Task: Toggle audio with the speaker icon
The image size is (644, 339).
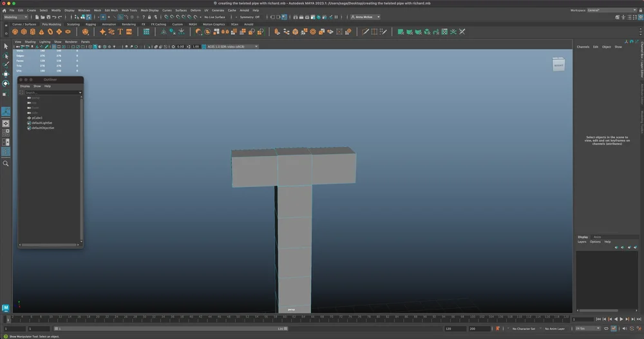Action: pos(625,328)
